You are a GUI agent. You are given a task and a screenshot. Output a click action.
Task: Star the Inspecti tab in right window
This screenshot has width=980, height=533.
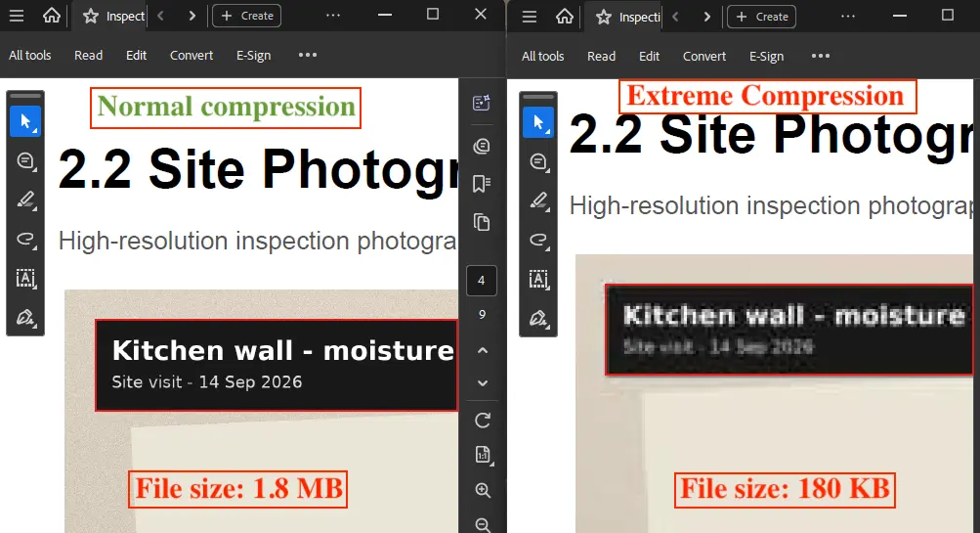click(x=603, y=17)
